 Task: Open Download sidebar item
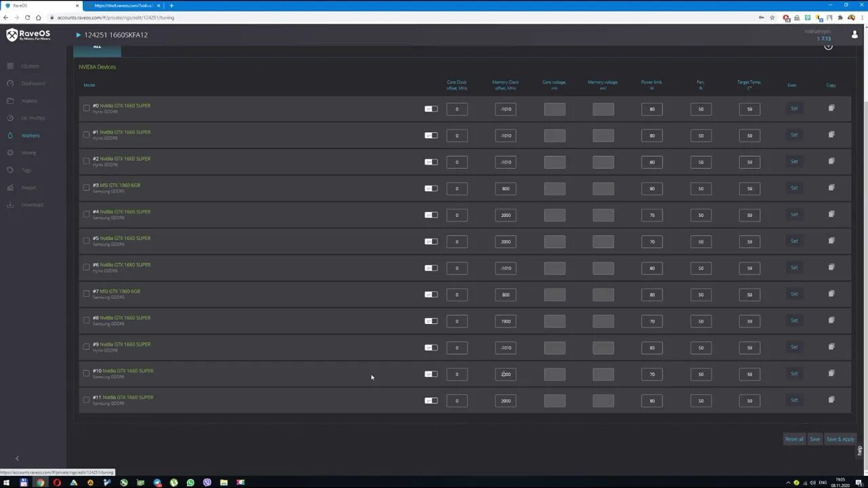tap(32, 205)
